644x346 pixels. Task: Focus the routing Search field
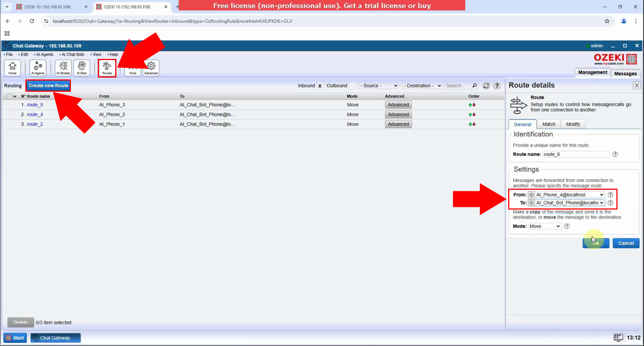pos(458,86)
